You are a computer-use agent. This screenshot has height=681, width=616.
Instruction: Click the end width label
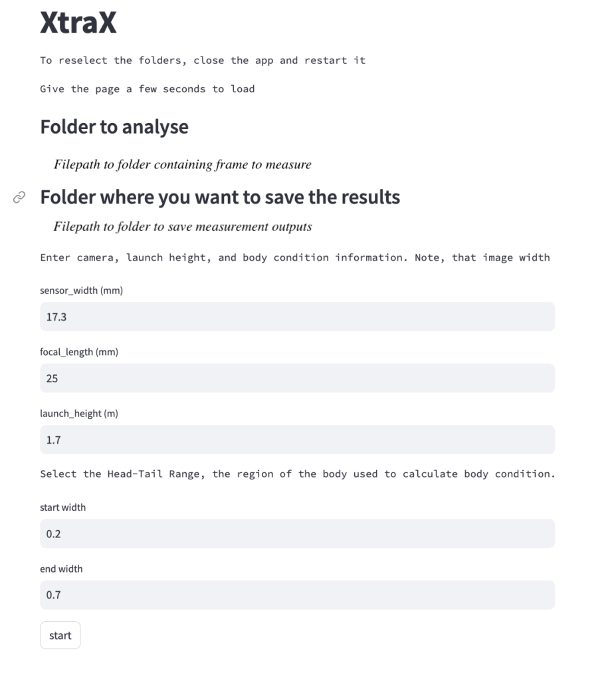click(x=61, y=569)
